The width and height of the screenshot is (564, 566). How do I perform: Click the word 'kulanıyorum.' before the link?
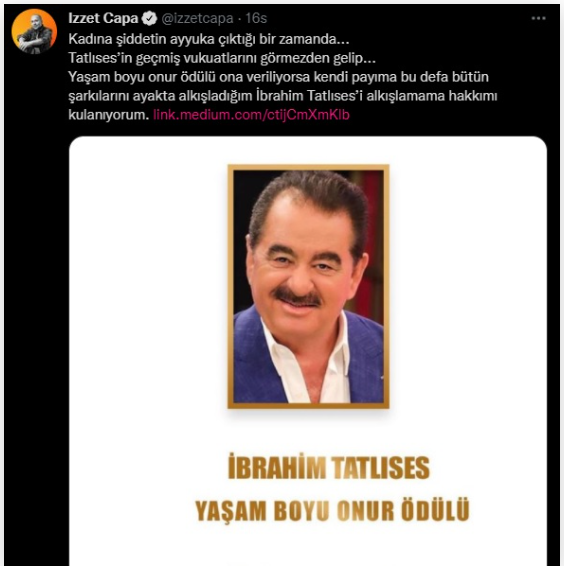(x=109, y=115)
